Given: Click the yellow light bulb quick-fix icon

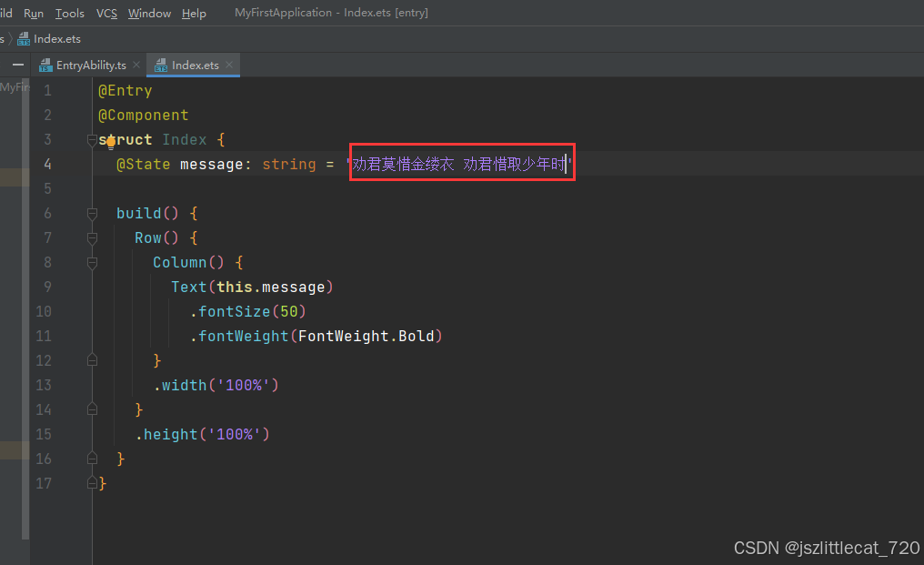Looking at the screenshot, I should [110, 142].
